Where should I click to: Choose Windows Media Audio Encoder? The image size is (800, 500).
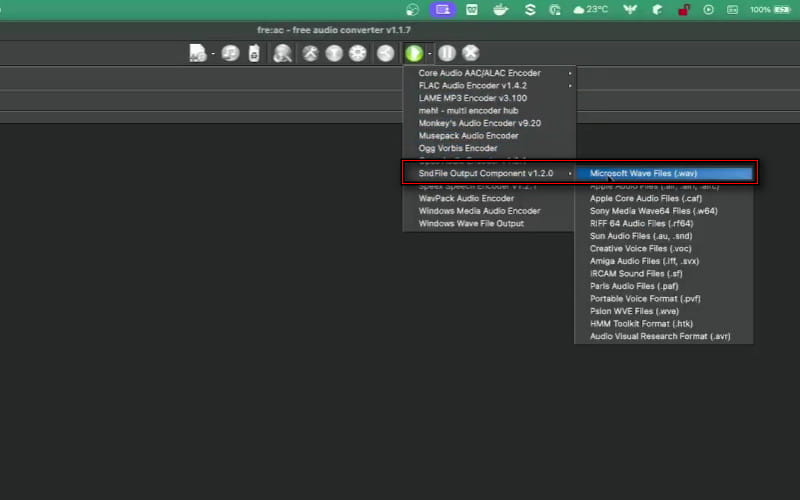479,211
